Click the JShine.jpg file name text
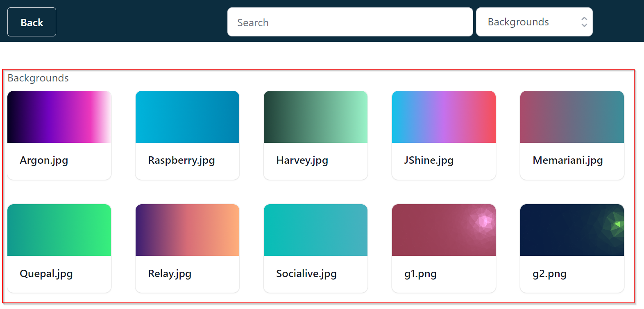 [429, 160]
